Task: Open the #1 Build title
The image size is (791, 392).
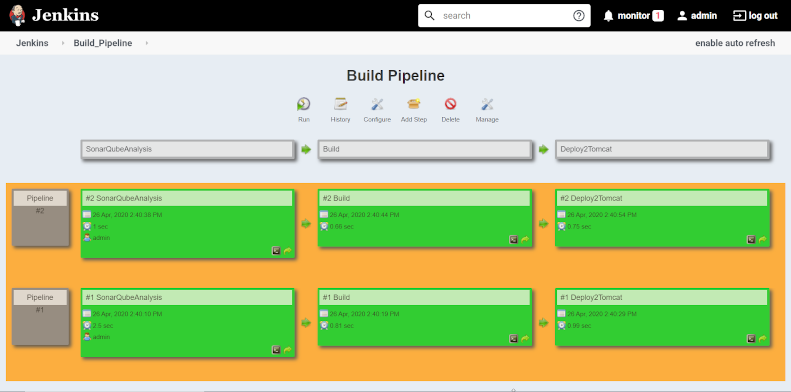Action: [x=336, y=297]
